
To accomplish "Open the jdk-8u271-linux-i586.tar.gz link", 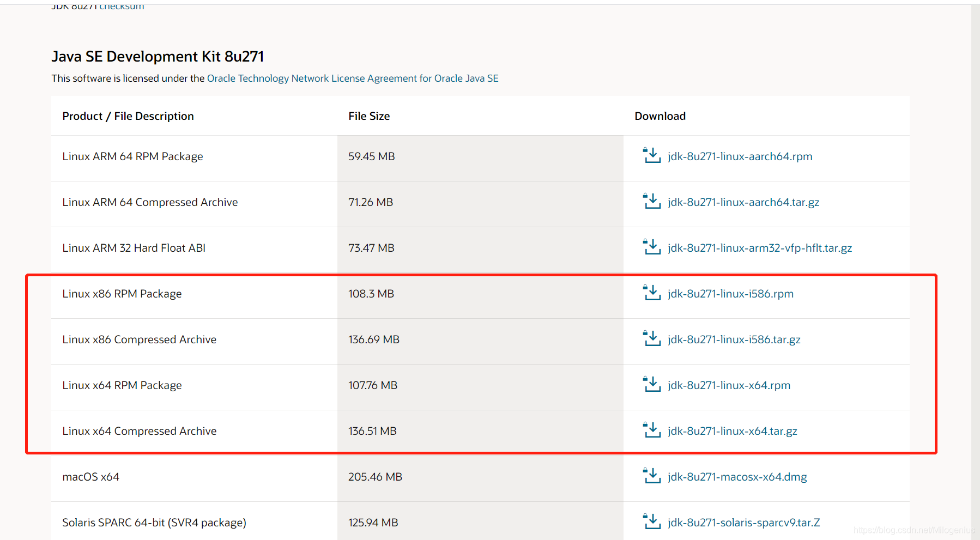I will [734, 339].
